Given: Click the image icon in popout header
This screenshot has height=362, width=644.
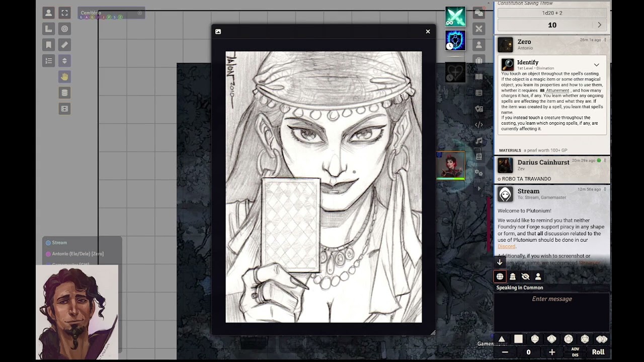Looking at the screenshot, I should (x=218, y=32).
